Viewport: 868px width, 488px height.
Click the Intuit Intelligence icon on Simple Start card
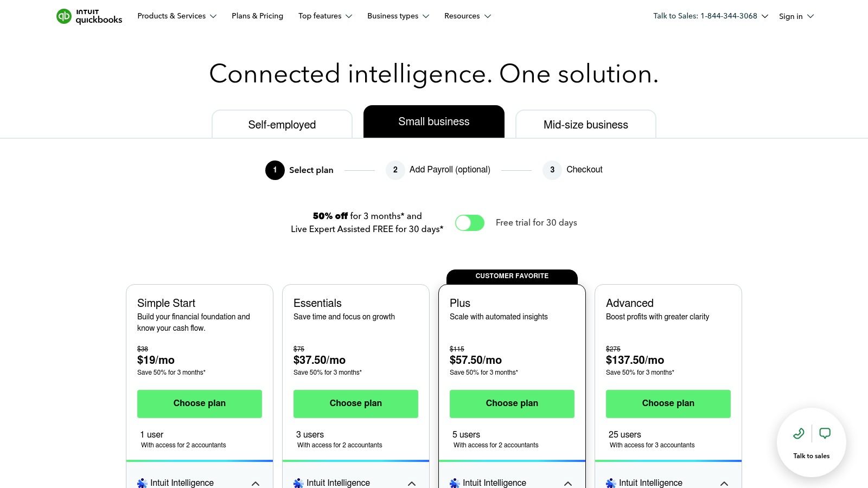142,483
